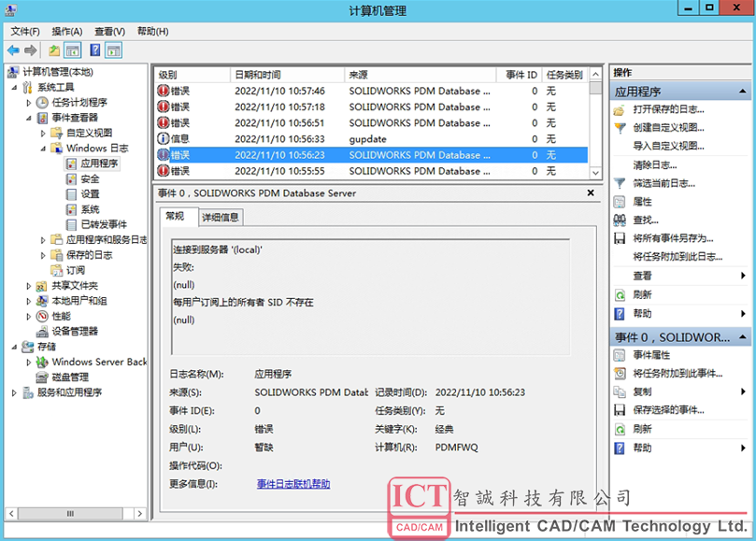This screenshot has width=756, height=541.
Task: Open the 帮助(H) menu
Action: tap(153, 32)
